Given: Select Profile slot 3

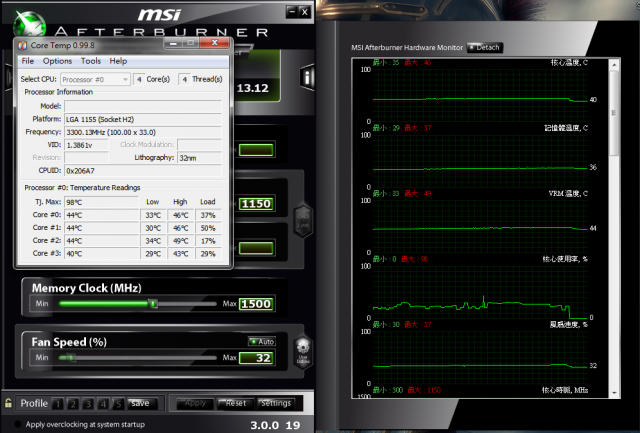Looking at the screenshot, I should coord(88,404).
